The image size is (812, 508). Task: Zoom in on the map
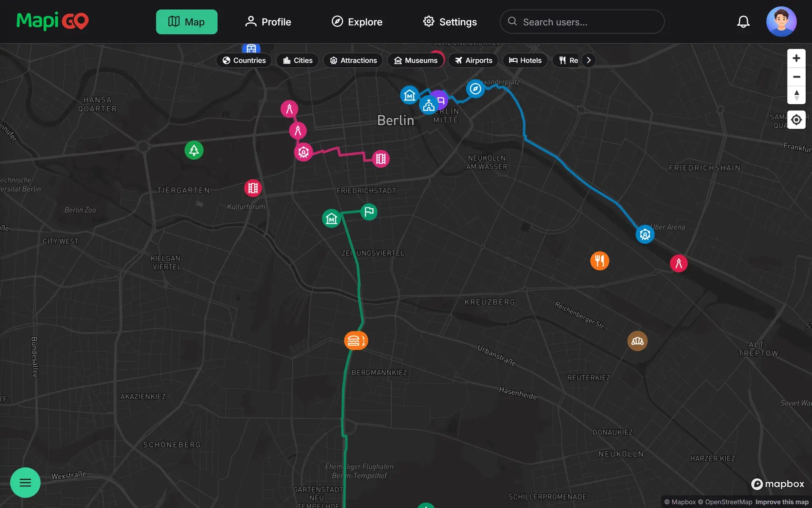point(796,58)
